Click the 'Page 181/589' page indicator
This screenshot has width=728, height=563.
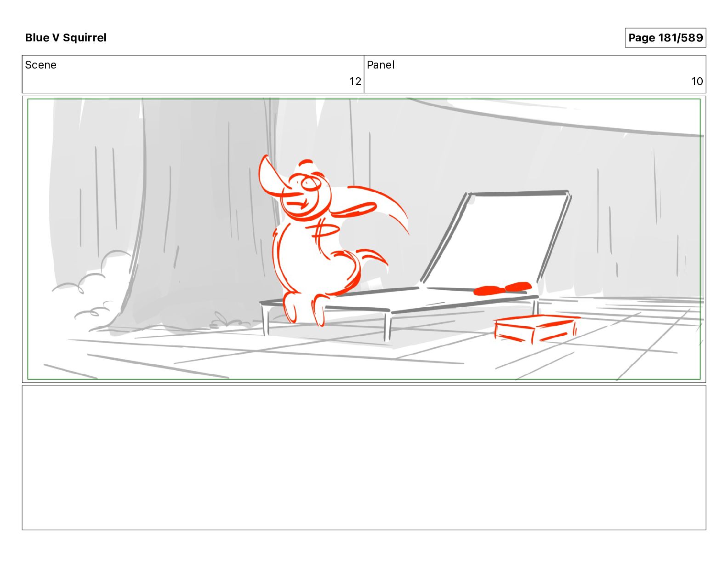(665, 38)
